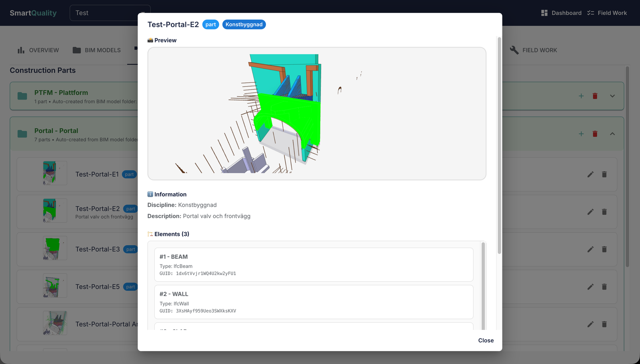Viewport: 640px width, 364px height.
Task: Open Test-Portal-E3 thumbnail
Action: (55, 248)
